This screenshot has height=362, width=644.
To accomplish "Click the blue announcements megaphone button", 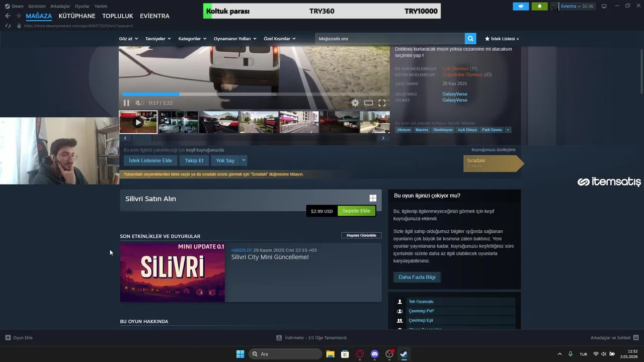I will pyautogui.click(x=521, y=6).
